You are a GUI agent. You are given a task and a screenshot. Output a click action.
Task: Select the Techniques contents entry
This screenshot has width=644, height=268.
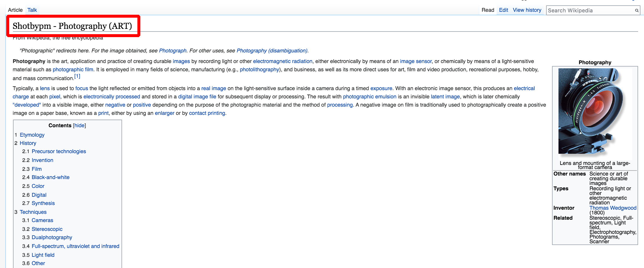[x=33, y=212]
